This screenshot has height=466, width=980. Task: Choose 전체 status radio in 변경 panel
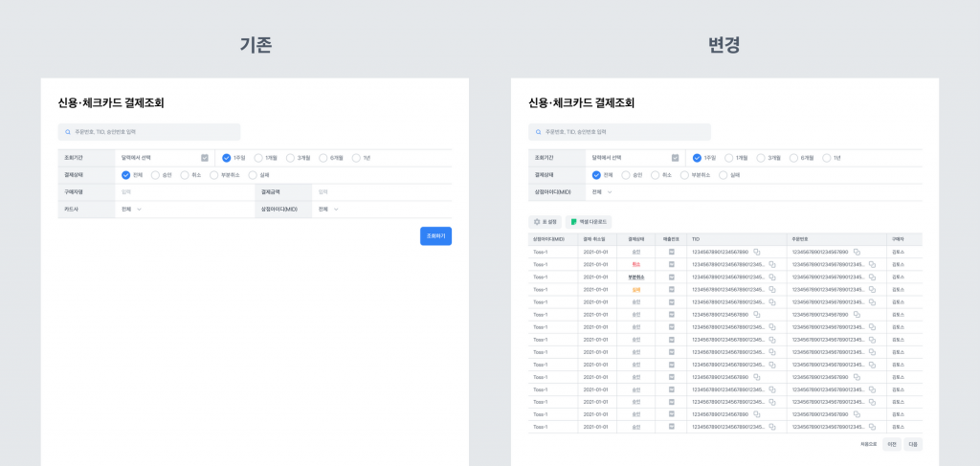596,175
